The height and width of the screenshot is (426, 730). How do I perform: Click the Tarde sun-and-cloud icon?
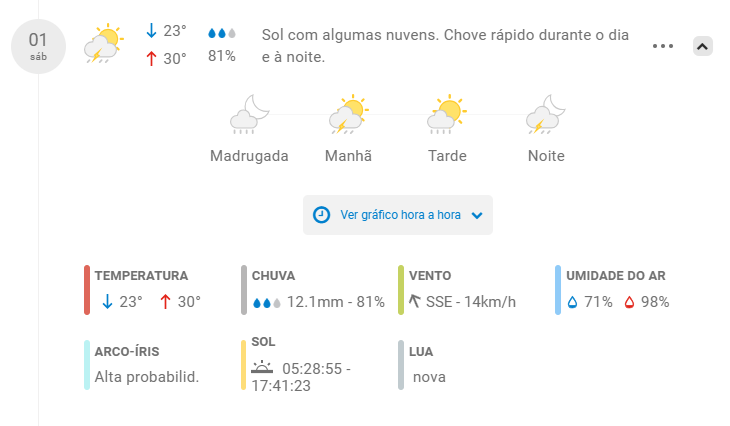[x=447, y=115]
